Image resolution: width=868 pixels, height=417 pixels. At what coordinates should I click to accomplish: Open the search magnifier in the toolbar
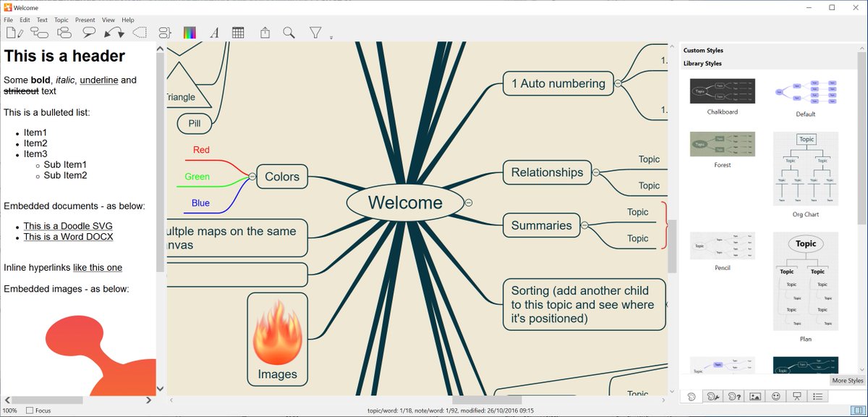289,33
